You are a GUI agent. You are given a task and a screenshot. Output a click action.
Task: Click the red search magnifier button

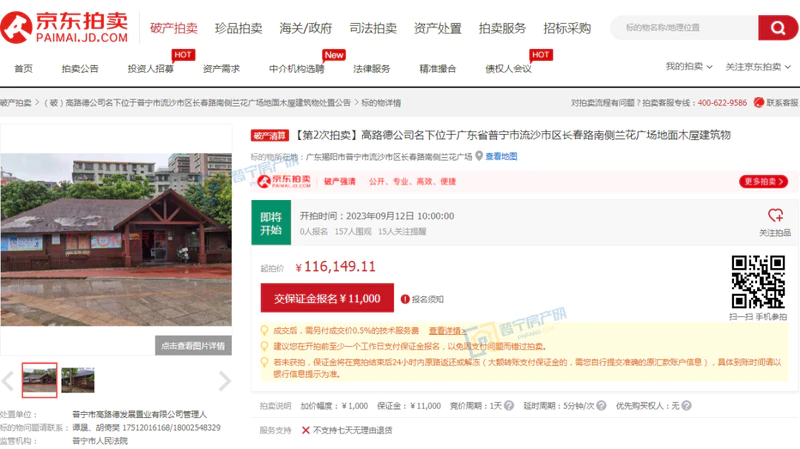(777, 27)
